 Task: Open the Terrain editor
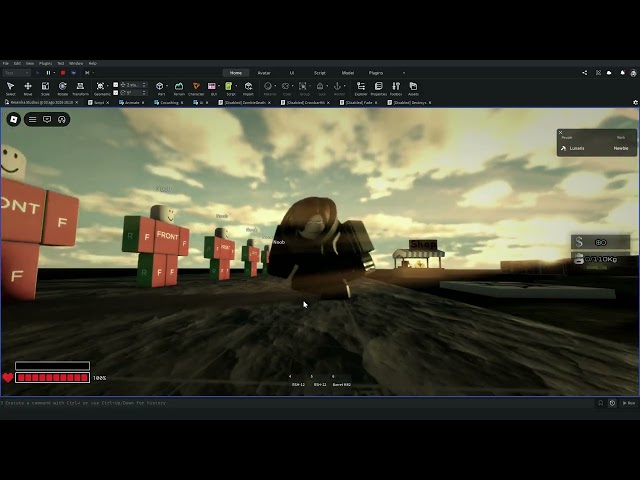click(x=179, y=88)
